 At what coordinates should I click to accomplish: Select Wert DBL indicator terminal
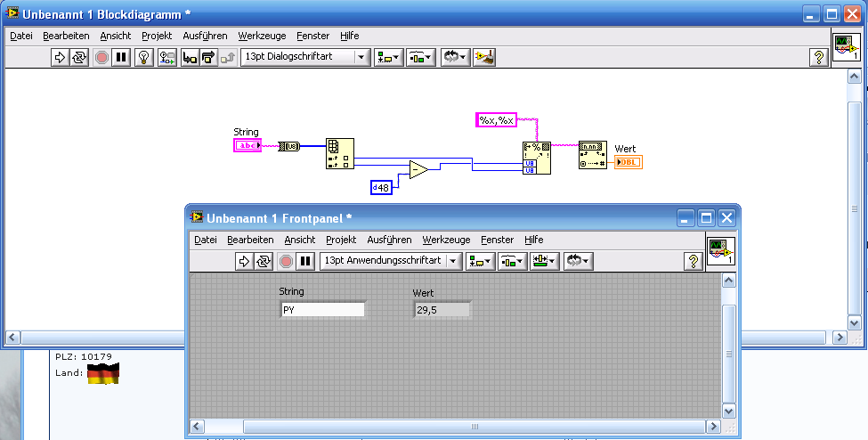tap(629, 162)
